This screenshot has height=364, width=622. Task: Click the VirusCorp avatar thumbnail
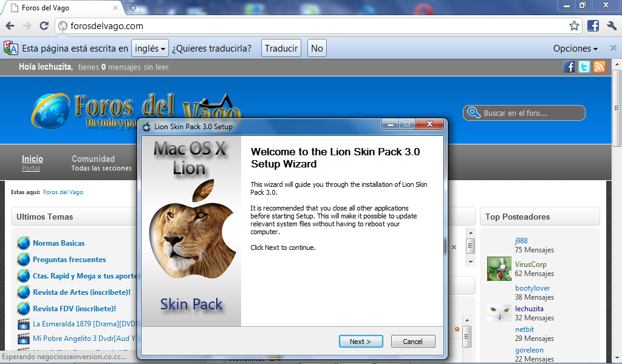pos(499,269)
